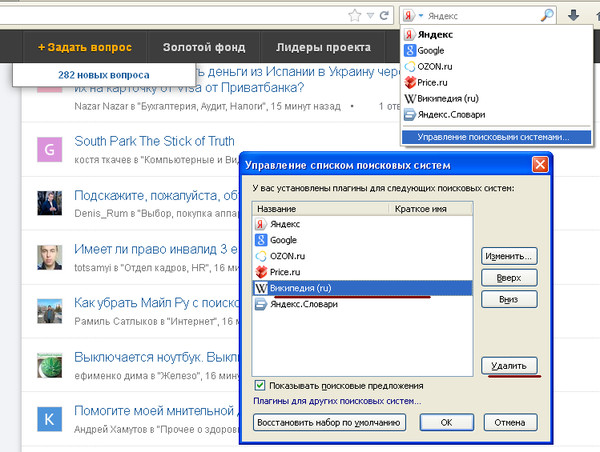Click Price.ru icon in dropdown menu
Image resolution: width=600 pixels, height=452 pixels.
pyautogui.click(x=410, y=83)
